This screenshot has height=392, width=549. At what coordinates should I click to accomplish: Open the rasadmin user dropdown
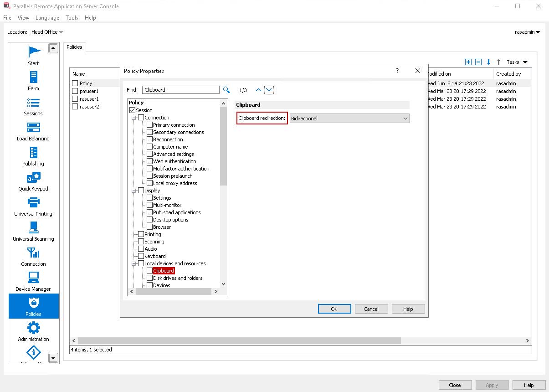point(528,32)
